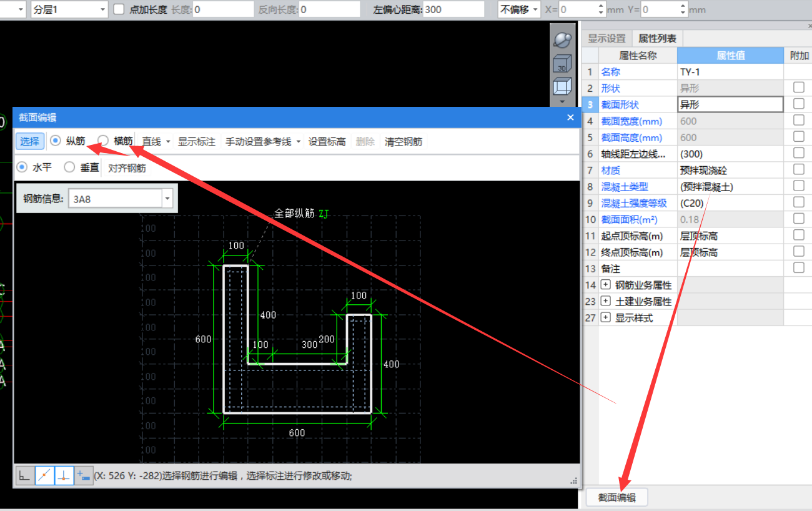Click the 截面形状 value field 异形
The height and width of the screenshot is (511, 812).
(730, 104)
